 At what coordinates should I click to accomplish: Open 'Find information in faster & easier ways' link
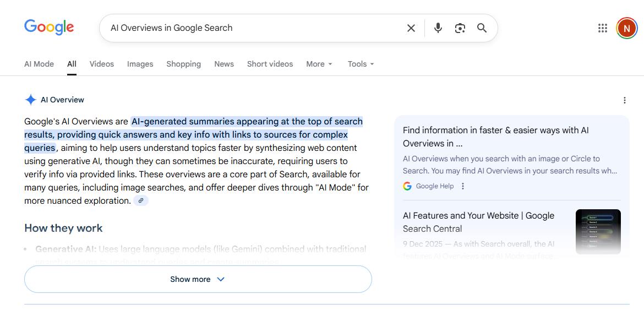pos(496,137)
